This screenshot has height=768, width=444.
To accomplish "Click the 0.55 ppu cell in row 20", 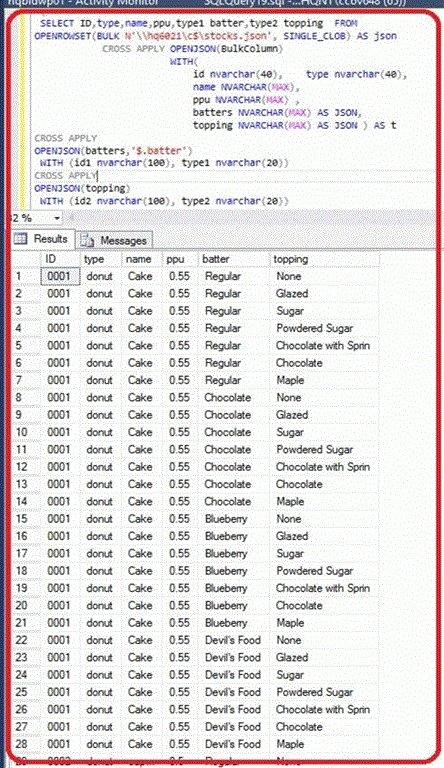I will (180, 605).
